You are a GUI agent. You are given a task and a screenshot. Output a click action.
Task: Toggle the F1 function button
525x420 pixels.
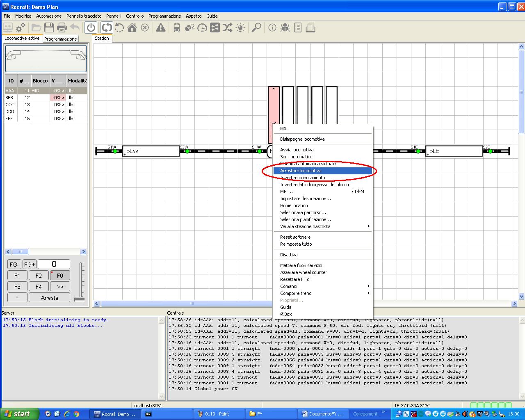click(x=17, y=276)
